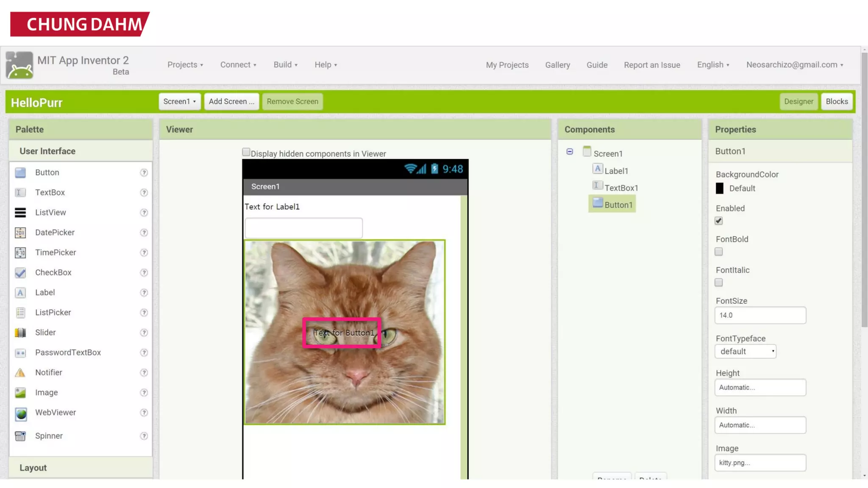
Task: Uncheck the Enabled property checkbox
Action: pos(719,221)
